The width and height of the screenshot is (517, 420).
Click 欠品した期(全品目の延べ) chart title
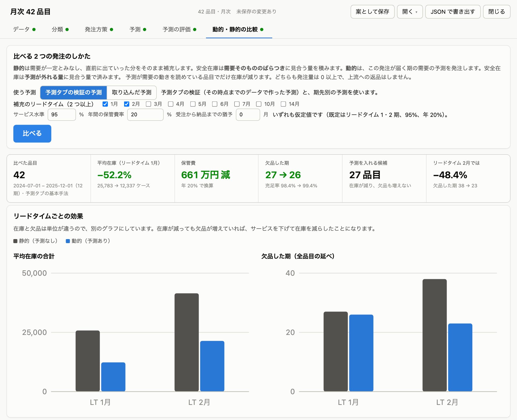[298, 256]
